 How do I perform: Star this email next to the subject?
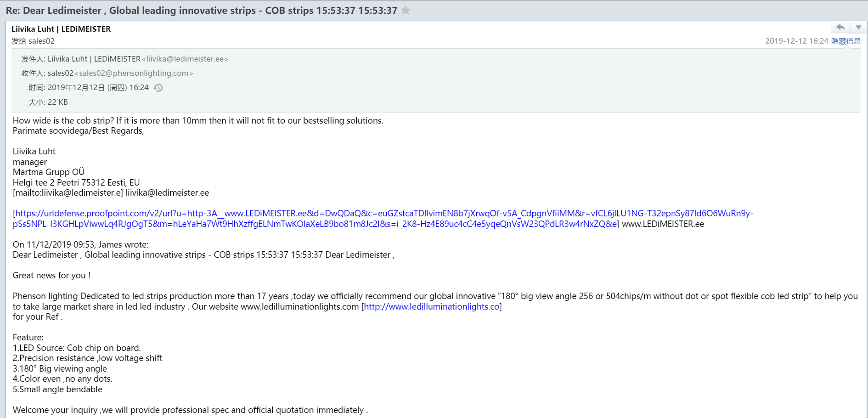406,10
